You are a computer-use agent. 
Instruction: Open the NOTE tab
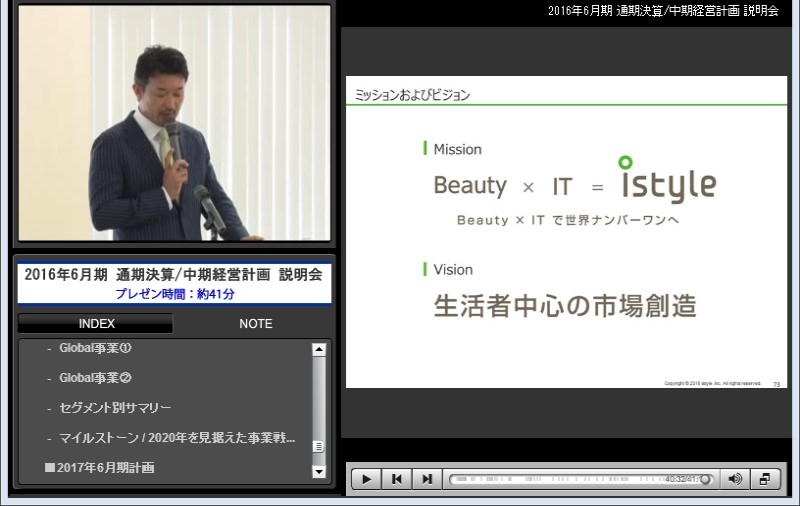pos(256,324)
